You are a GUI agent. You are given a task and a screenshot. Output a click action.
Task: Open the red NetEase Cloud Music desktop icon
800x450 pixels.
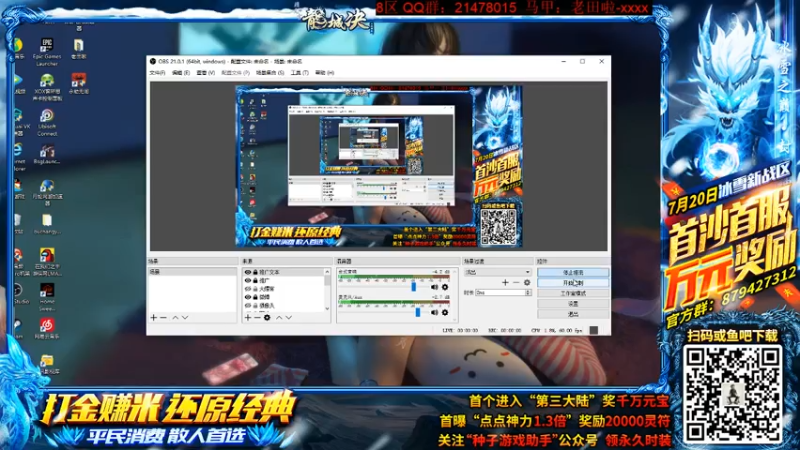coord(47,328)
